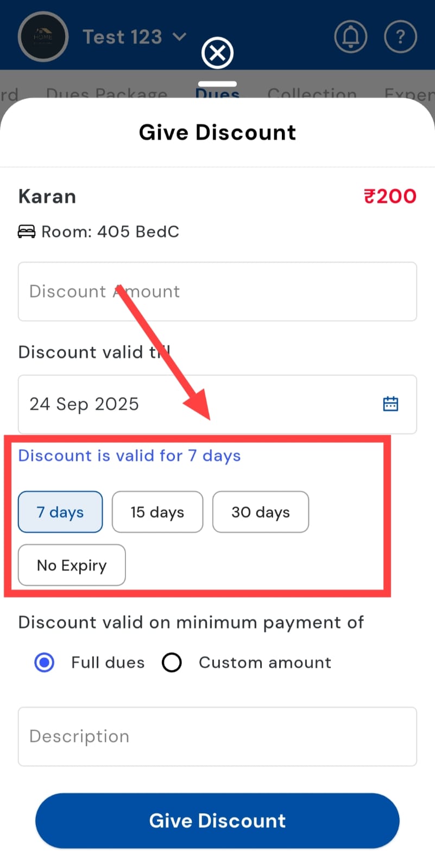435x868 pixels.
Task: Click the Description text field
Action: click(x=217, y=737)
